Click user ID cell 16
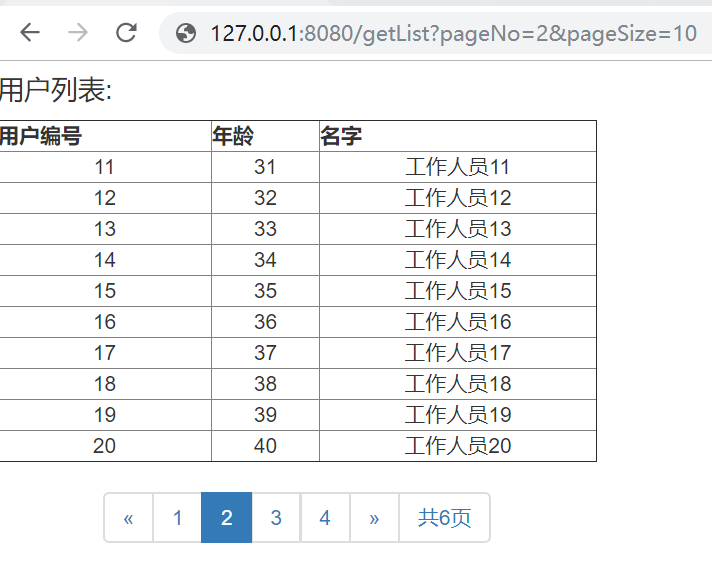This screenshot has height=571, width=712. 105,322
